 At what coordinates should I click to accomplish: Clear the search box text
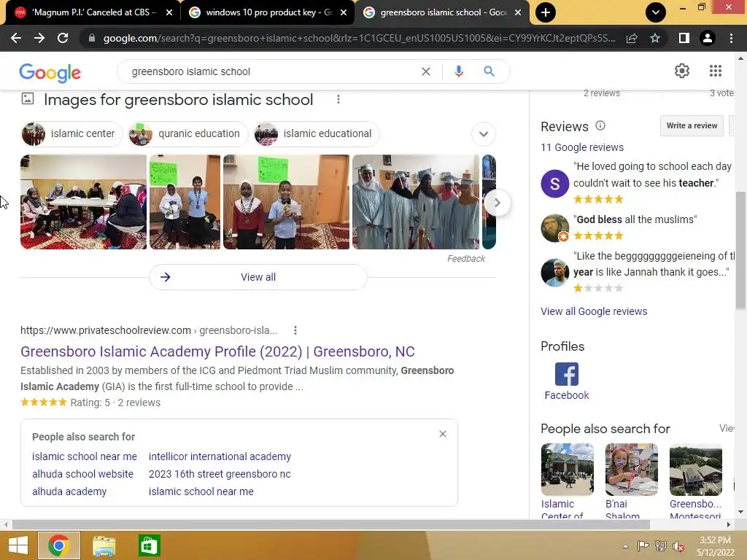(x=426, y=71)
